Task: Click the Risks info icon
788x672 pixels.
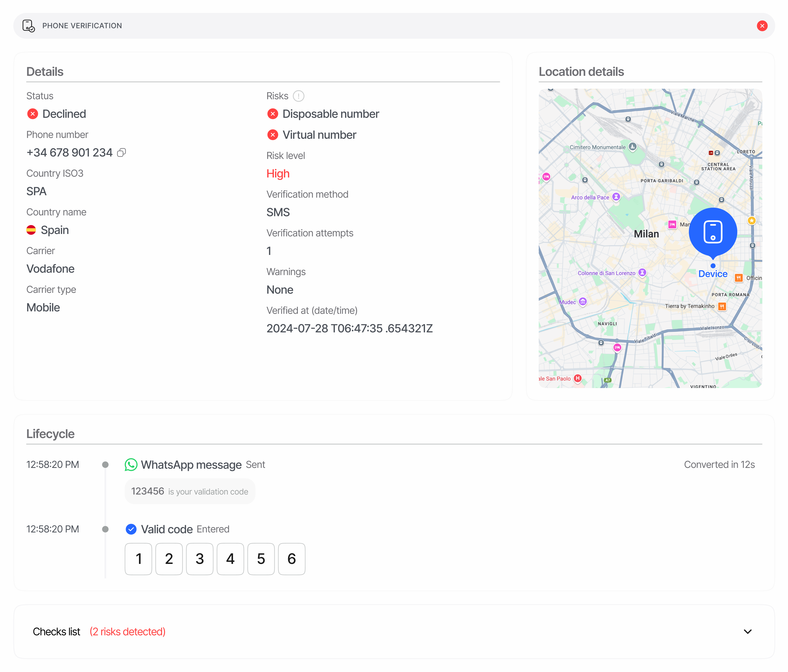Action: point(299,96)
